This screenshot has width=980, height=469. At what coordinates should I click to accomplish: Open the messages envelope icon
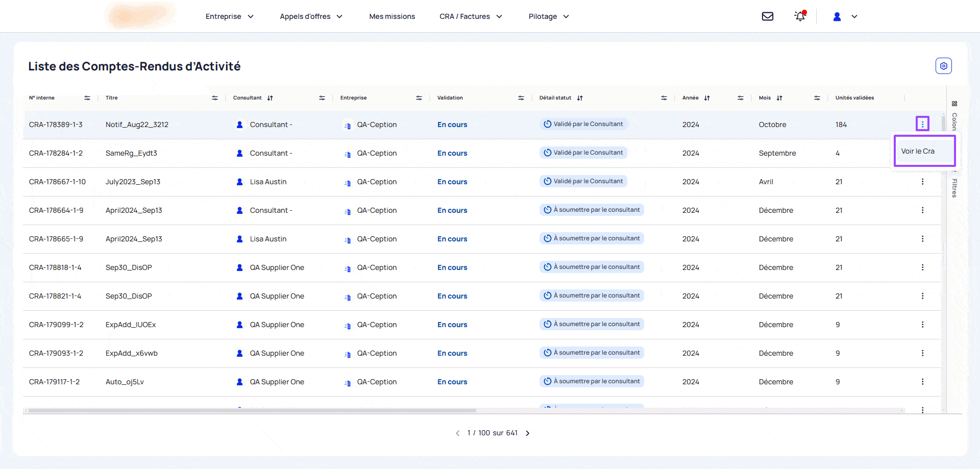[767, 16]
